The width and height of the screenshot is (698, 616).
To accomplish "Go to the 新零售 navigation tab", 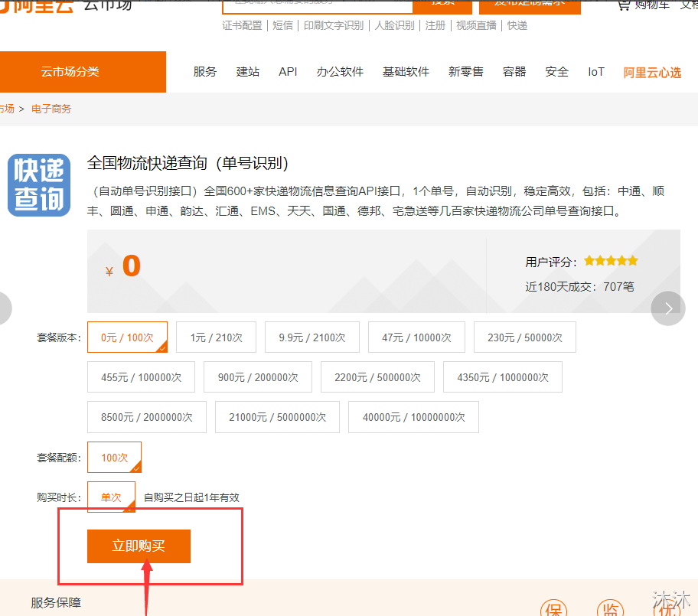I will click(466, 72).
